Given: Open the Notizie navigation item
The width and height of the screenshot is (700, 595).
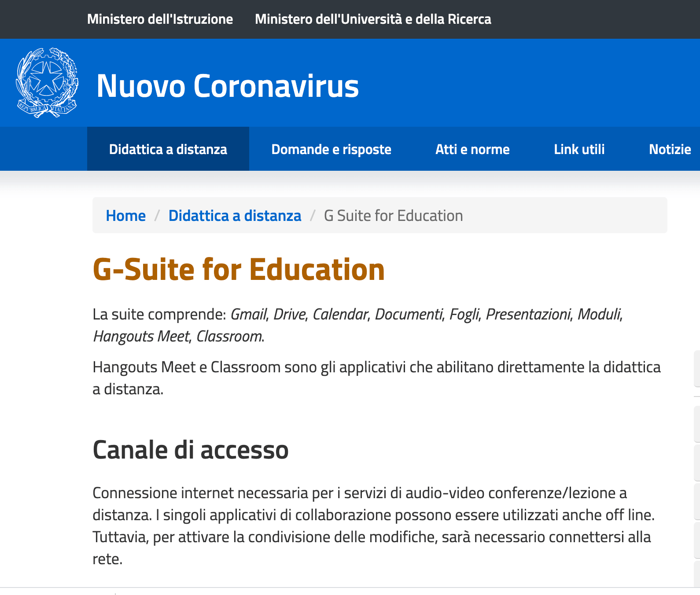Looking at the screenshot, I should pos(670,149).
